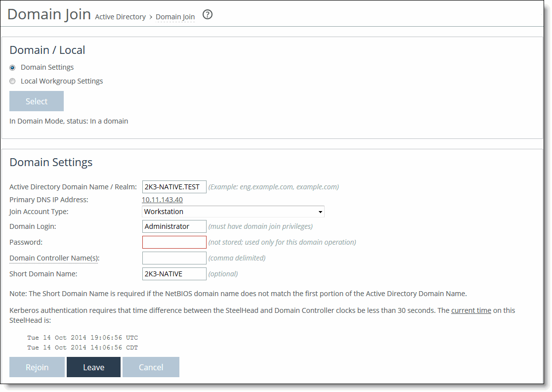This screenshot has height=392, width=552.
Task: Click the empty Domain Controller Name(s) input
Action: pos(174,258)
